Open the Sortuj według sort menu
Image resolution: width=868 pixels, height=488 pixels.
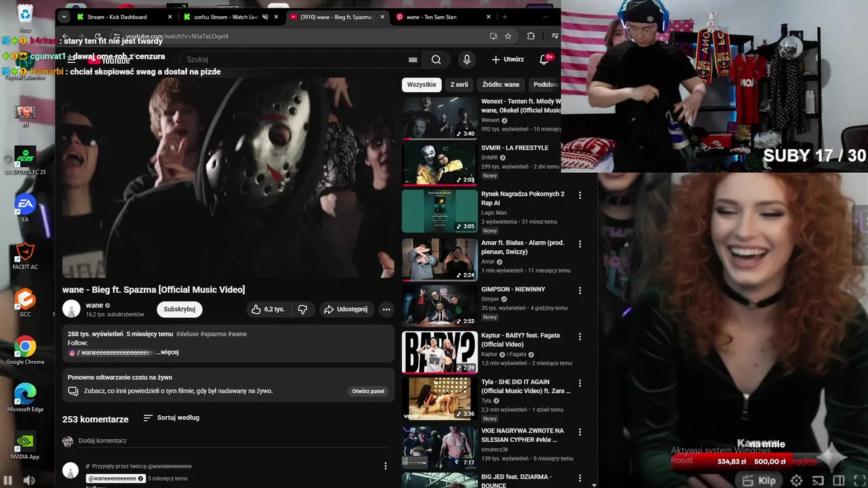171,418
